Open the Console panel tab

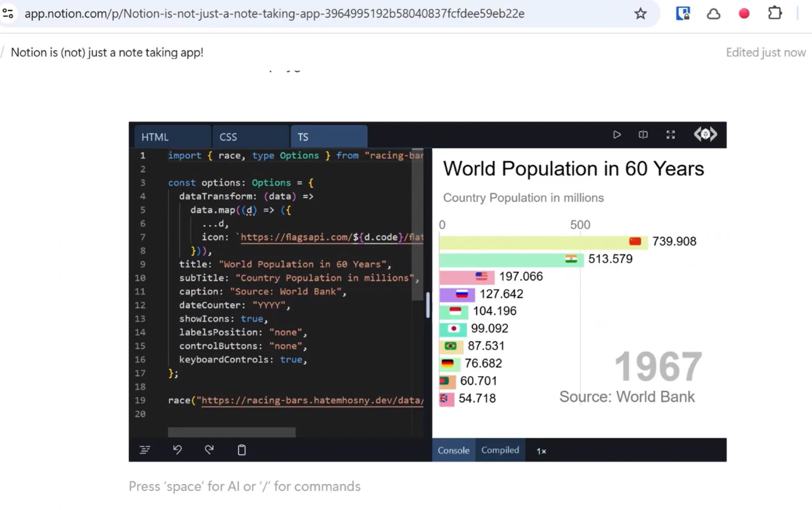tap(454, 450)
